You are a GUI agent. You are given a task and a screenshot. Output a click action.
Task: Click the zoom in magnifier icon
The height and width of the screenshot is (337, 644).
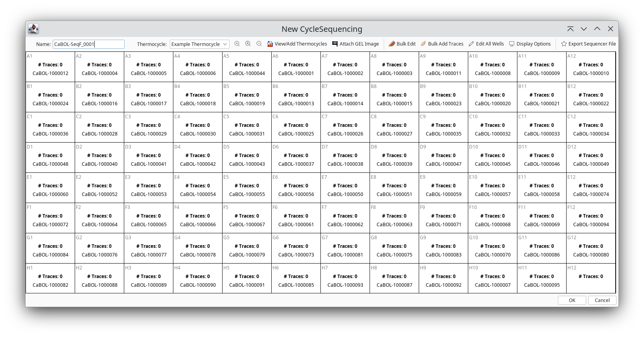click(x=237, y=44)
